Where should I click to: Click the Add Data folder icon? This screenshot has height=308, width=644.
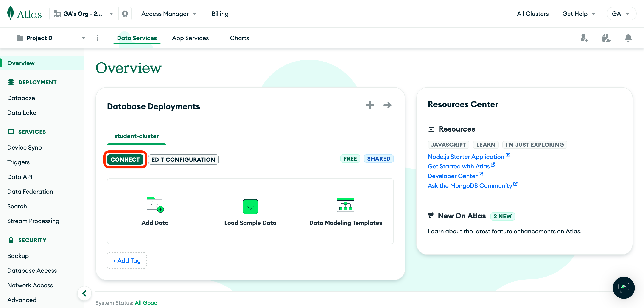[x=155, y=204]
